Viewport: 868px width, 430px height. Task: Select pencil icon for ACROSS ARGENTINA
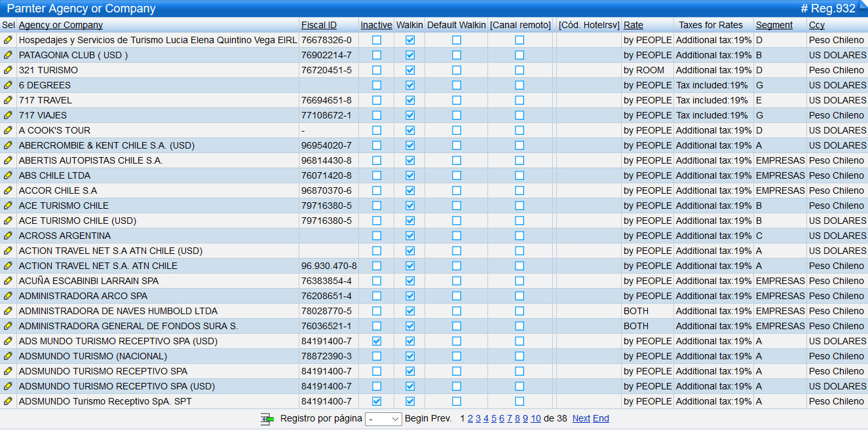8,236
